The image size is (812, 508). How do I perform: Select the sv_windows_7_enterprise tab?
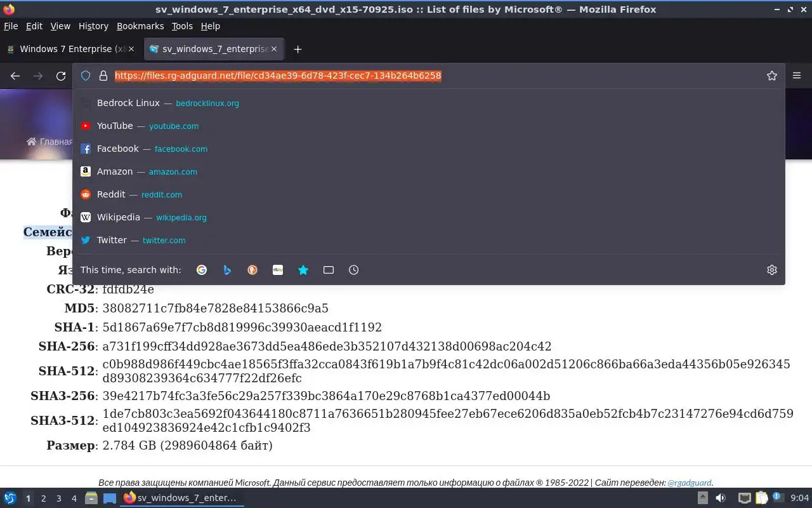tap(214, 49)
